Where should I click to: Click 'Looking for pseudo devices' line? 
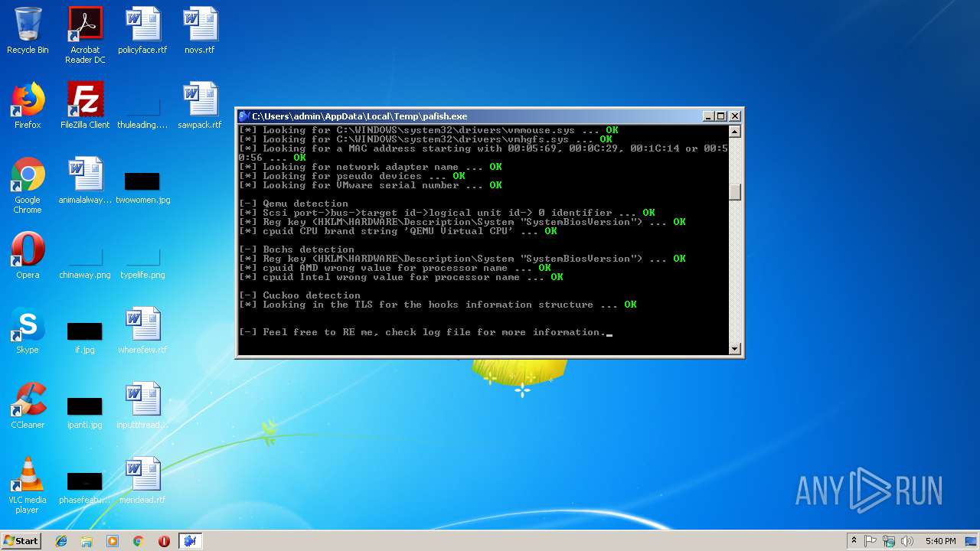[352, 176]
